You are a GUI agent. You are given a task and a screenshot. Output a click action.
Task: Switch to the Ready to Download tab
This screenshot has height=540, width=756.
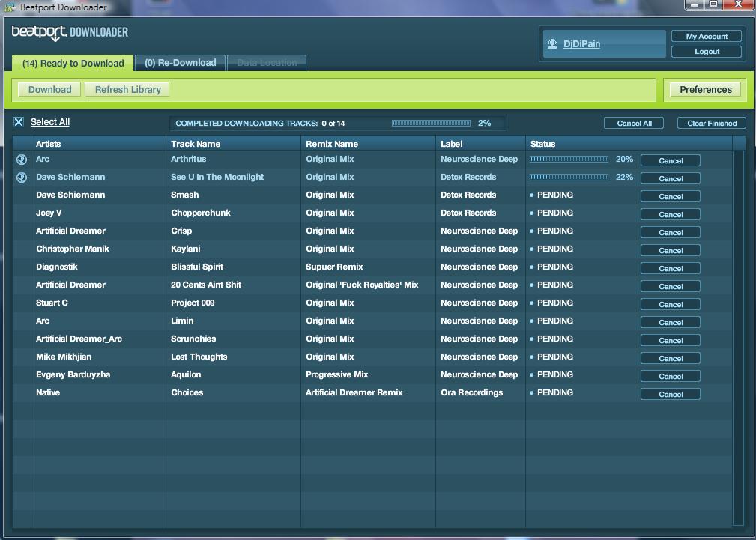(x=73, y=64)
